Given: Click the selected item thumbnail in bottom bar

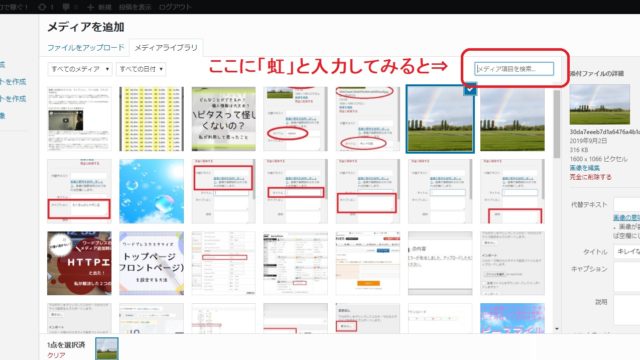Looking at the screenshot, I should [x=107, y=349].
